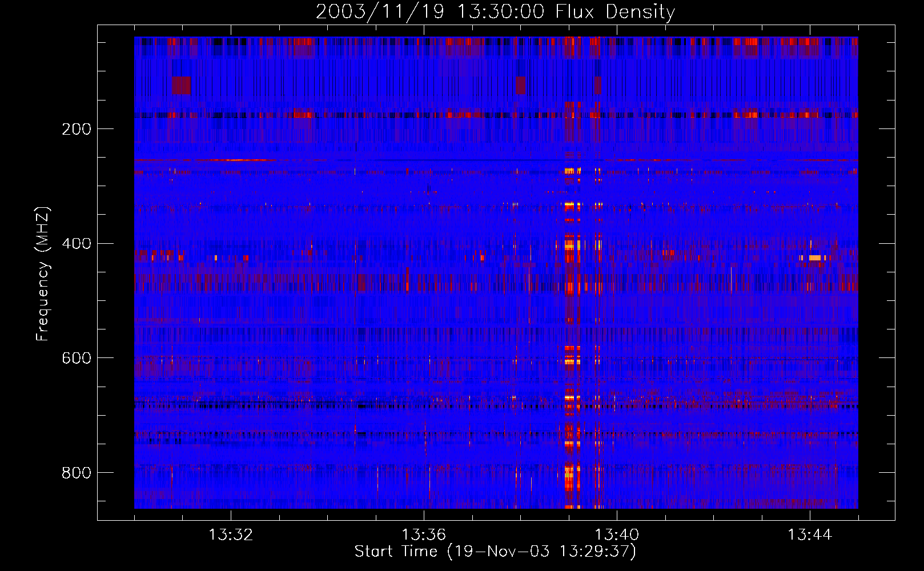
Task: Click the 600 frequency tick label
Action: pos(77,358)
